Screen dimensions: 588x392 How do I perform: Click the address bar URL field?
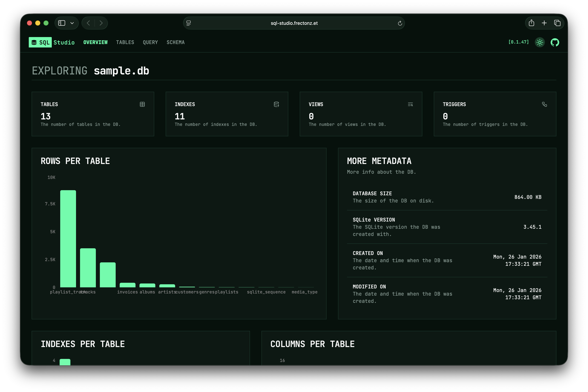294,23
